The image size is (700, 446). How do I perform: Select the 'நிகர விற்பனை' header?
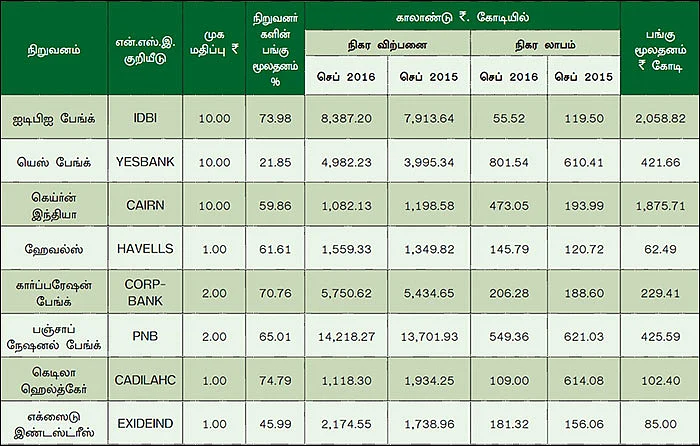(x=388, y=45)
